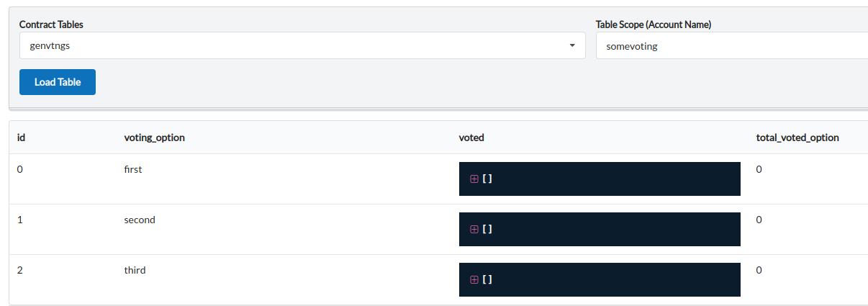This screenshot has width=868, height=306.
Task: Select the voted column header
Action: coord(471,138)
